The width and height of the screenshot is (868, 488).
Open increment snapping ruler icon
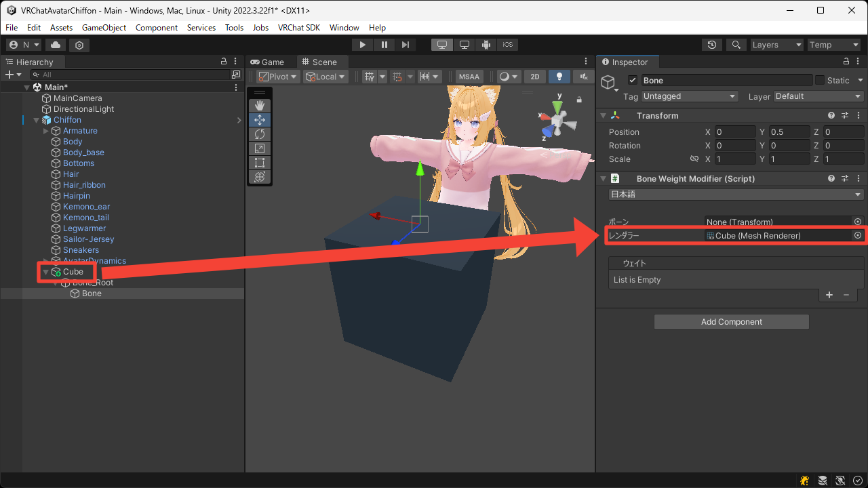(x=425, y=77)
